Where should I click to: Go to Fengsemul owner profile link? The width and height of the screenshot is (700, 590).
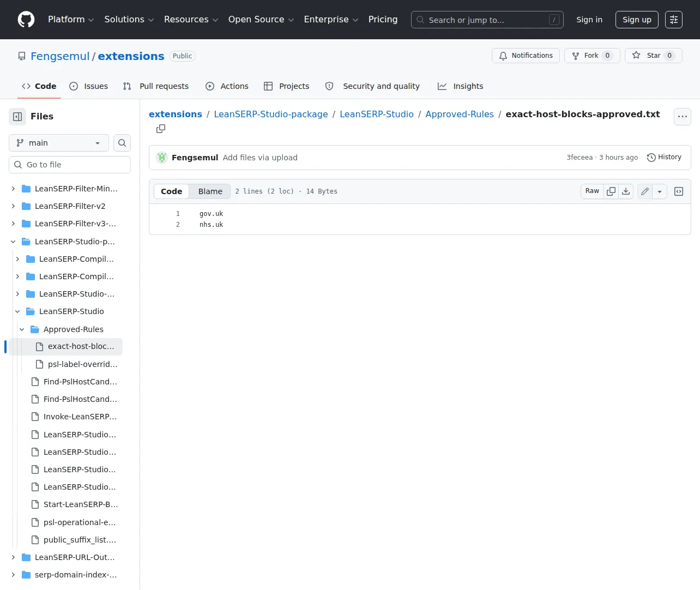[x=60, y=56]
